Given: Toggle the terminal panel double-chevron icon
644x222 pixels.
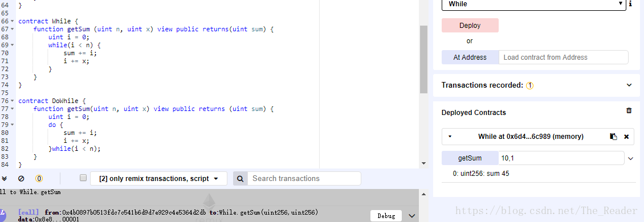Looking at the screenshot, I should [x=4, y=179].
